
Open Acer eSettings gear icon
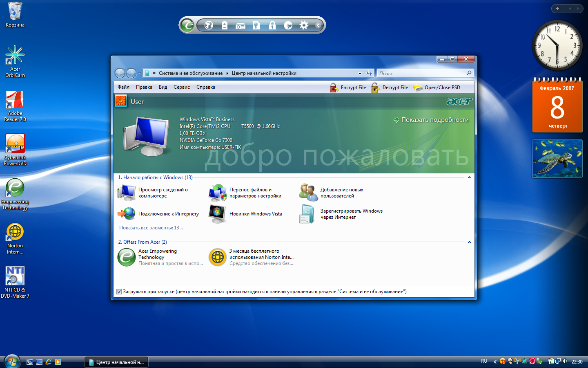click(x=304, y=25)
